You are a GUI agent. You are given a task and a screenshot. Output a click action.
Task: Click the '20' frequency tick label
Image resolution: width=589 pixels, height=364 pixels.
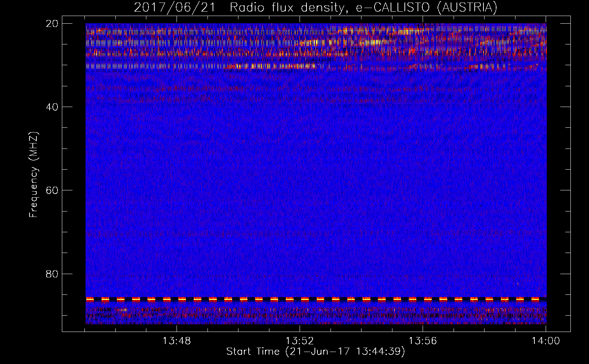(x=52, y=24)
